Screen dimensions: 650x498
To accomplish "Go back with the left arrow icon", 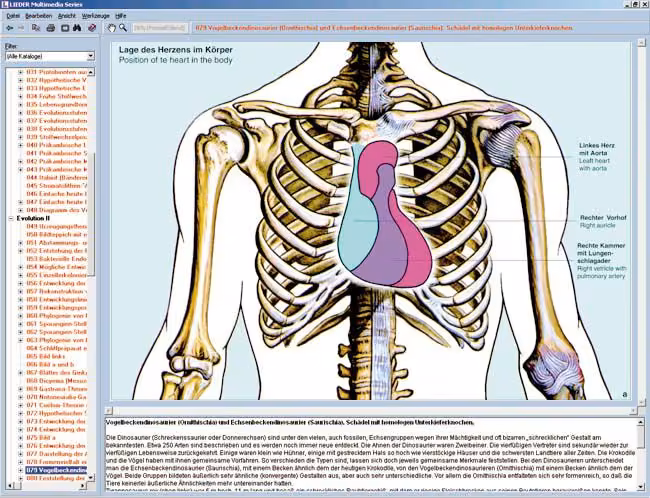I will point(10,28).
